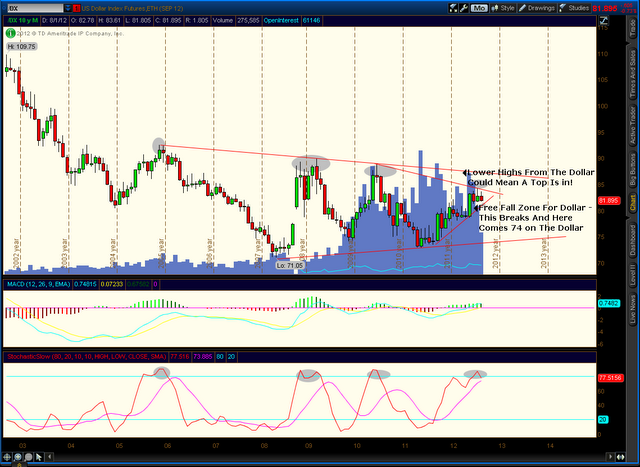
Task: Click the Hi: 109.75 price bubble
Action: coord(22,47)
